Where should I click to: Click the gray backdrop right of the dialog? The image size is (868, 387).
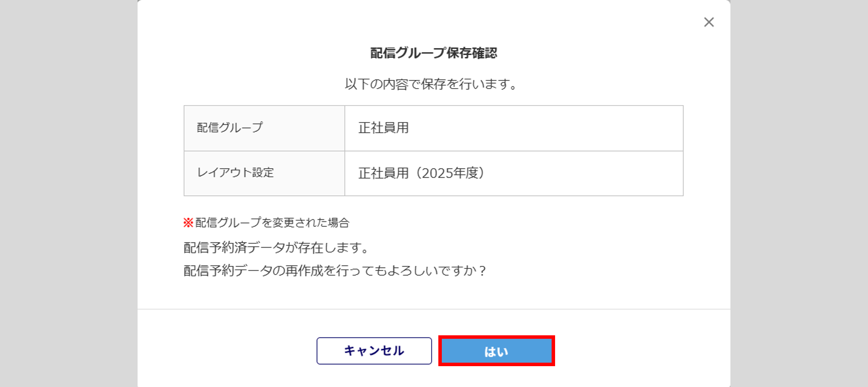(x=799, y=193)
